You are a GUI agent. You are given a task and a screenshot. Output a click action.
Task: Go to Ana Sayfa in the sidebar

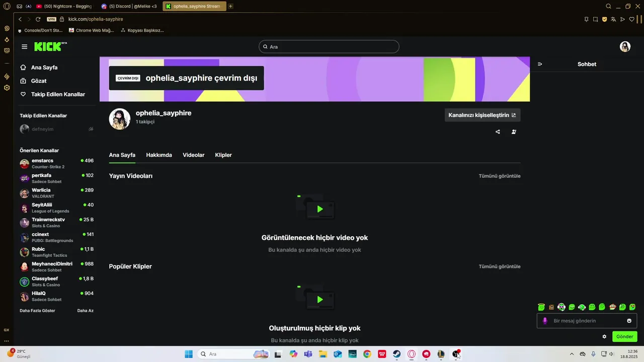[x=39, y=67]
